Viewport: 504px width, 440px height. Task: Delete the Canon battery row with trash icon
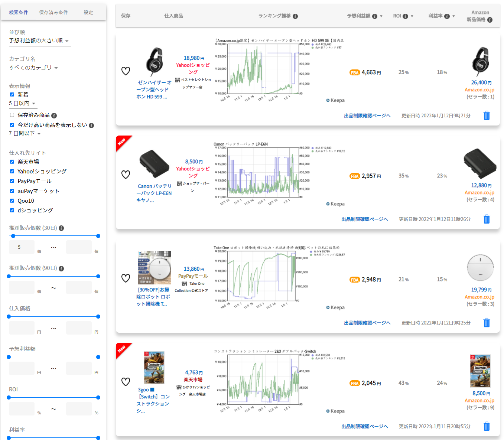tap(487, 219)
